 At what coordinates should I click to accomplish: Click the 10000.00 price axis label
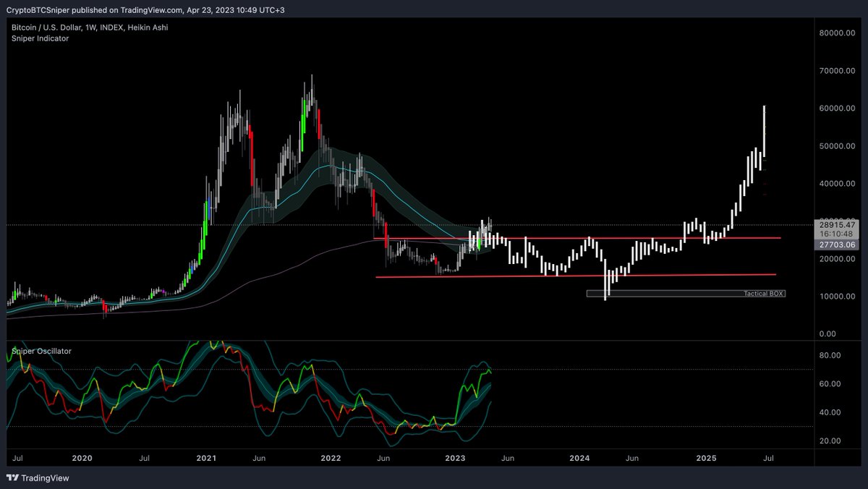pos(838,297)
